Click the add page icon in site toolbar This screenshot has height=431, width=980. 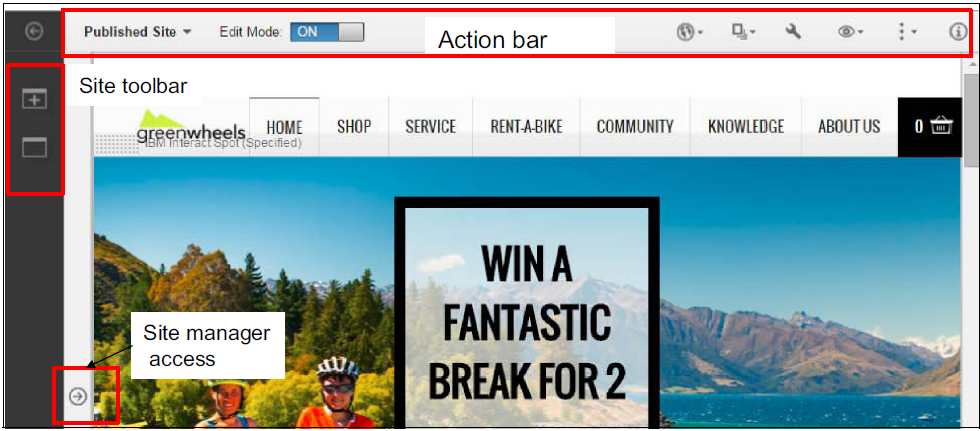click(x=35, y=99)
